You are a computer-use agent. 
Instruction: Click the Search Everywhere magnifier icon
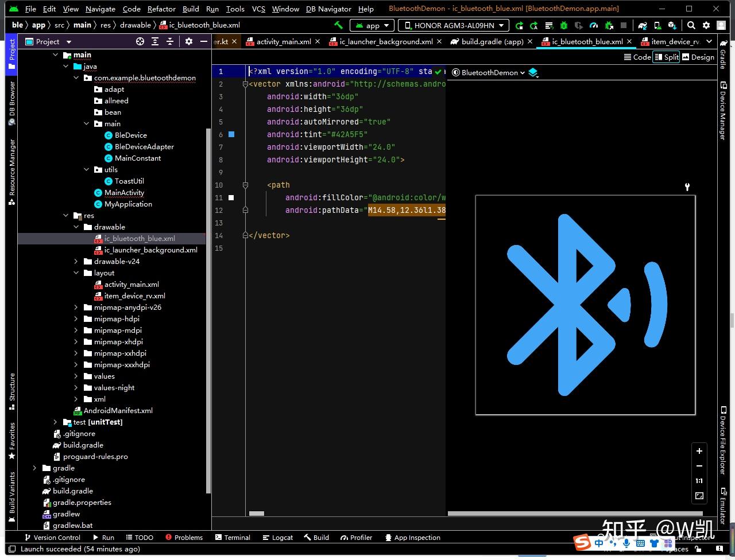(x=691, y=25)
